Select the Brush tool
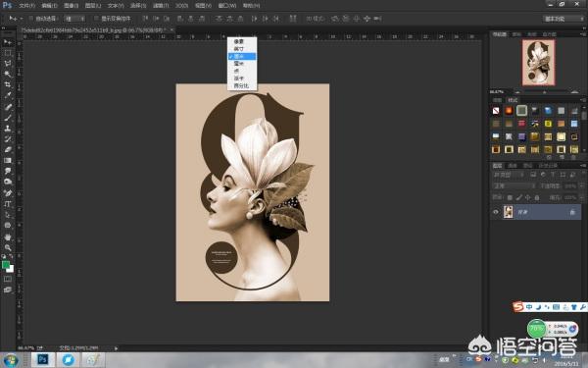The width and height of the screenshot is (588, 368). tap(8, 118)
